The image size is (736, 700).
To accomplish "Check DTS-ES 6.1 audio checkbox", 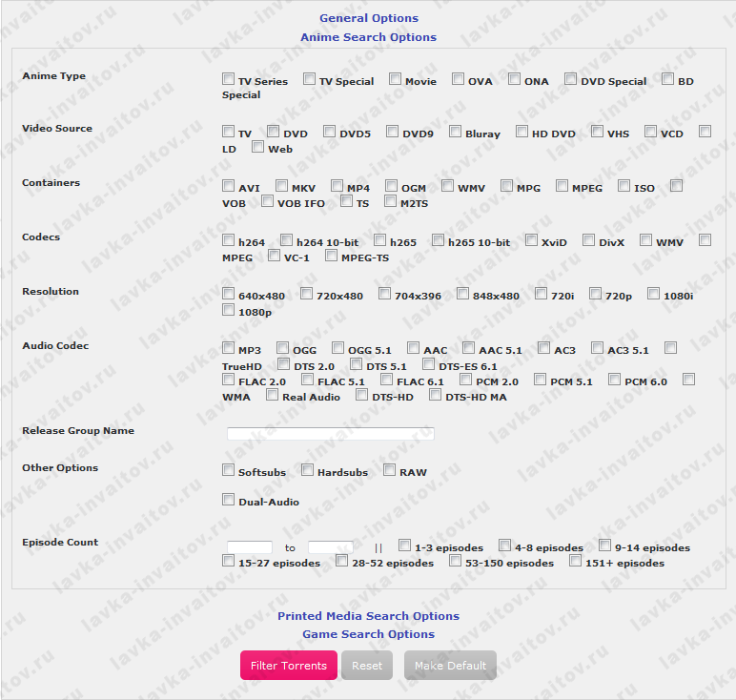I will pos(429,364).
